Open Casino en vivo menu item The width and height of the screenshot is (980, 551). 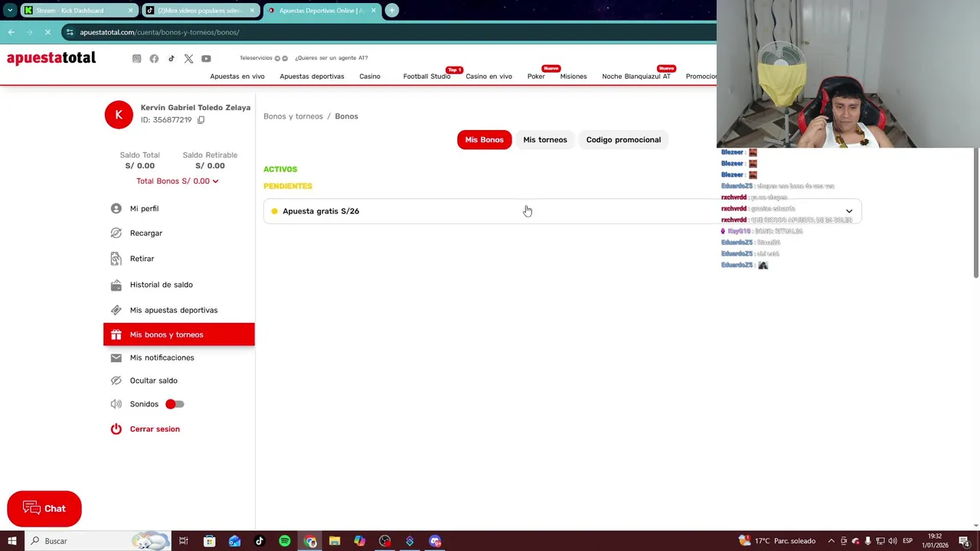tap(488, 77)
